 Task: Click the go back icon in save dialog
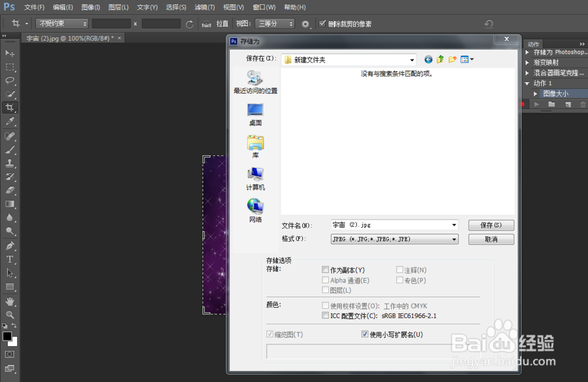coord(428,59)
